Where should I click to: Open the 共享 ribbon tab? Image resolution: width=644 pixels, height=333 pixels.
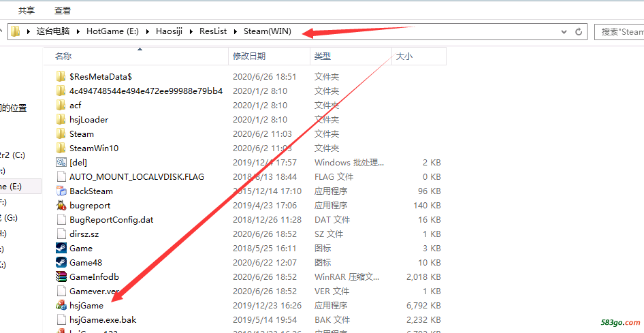(x=27, y=10)
